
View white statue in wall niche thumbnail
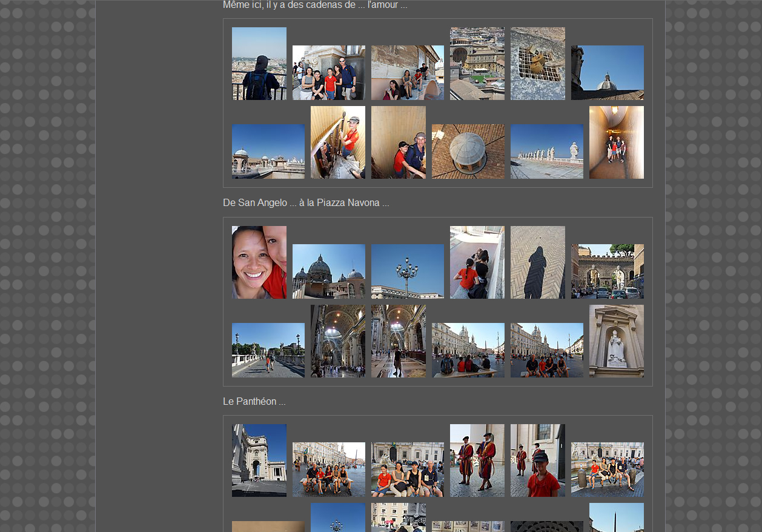616,341
